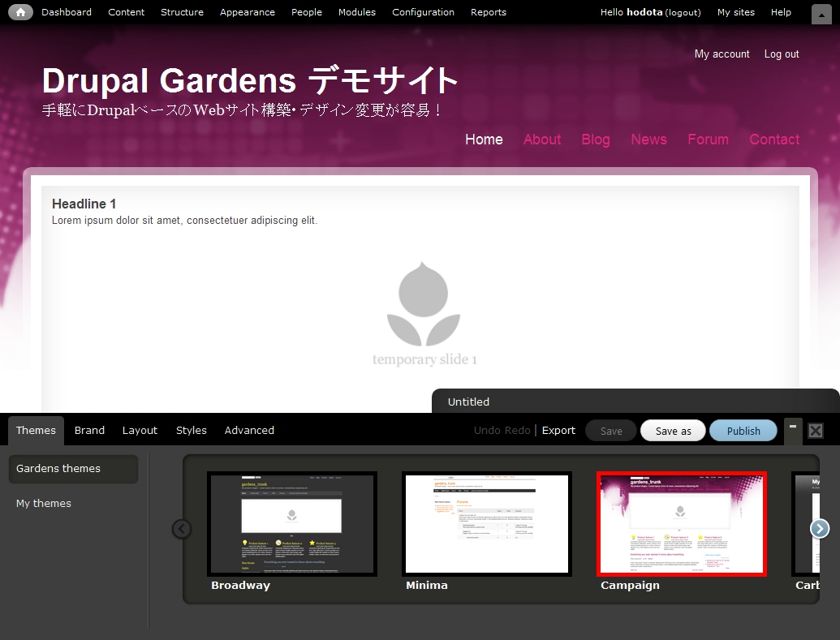Go to the Home navigation item
The image size is (840, 640).
(484, 140)
